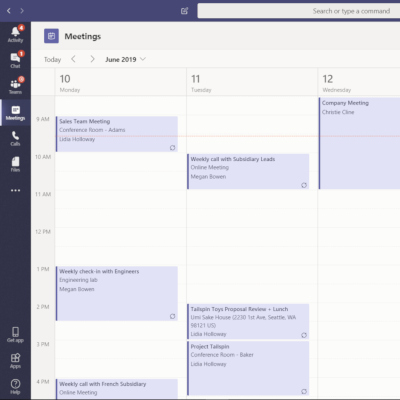
Task: Open the Company Meeting event
Action: point(359,143)
